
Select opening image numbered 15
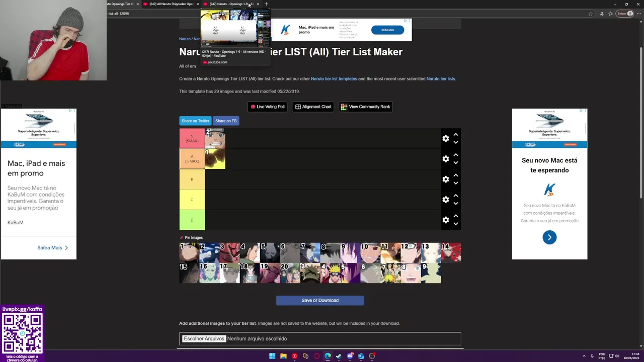(x=189, y=273)
